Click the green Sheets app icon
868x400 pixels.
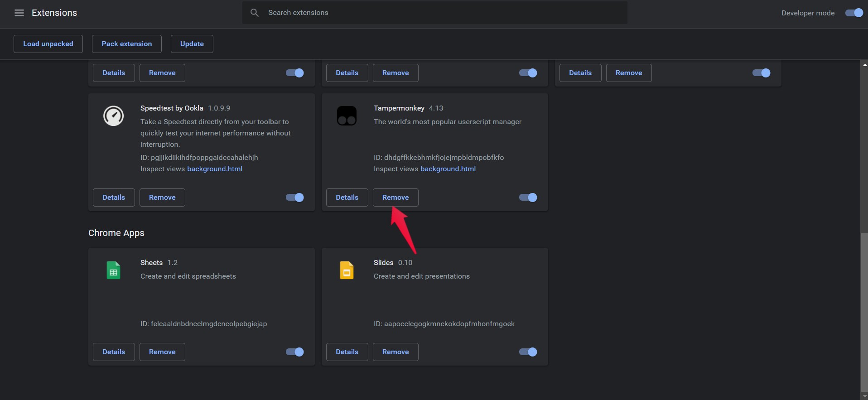(x=113, y=270)
